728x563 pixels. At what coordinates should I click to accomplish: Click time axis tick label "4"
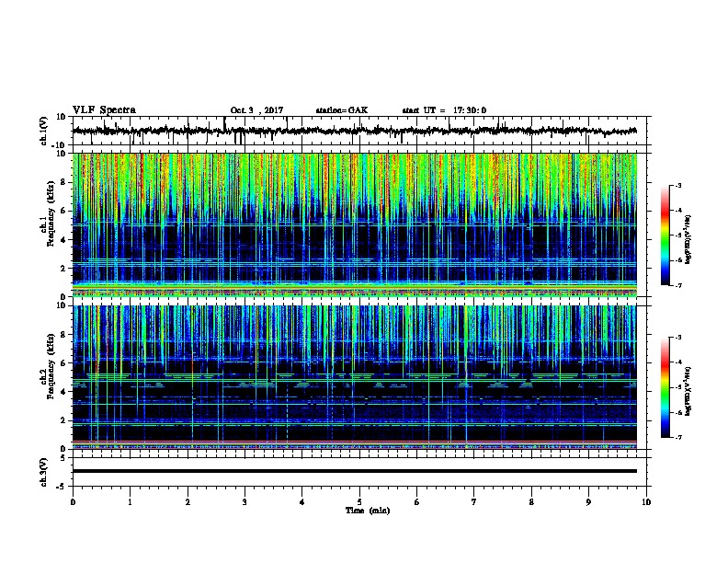pos(302,502)
